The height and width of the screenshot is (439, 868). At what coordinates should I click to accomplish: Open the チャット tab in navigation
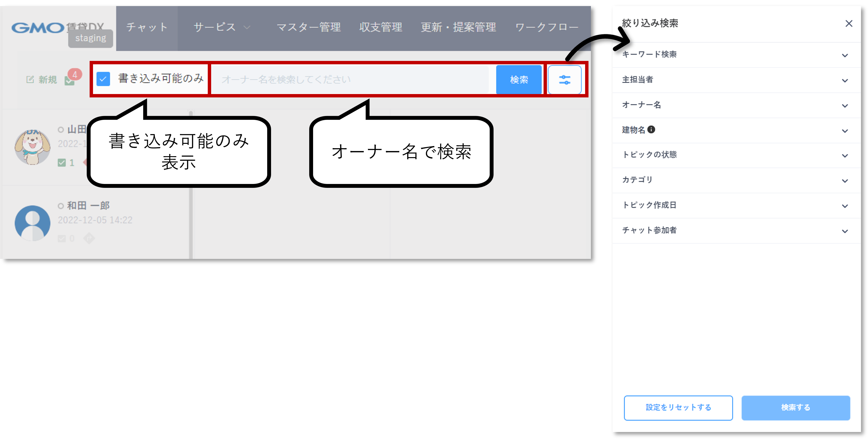[x=147, y=27]
